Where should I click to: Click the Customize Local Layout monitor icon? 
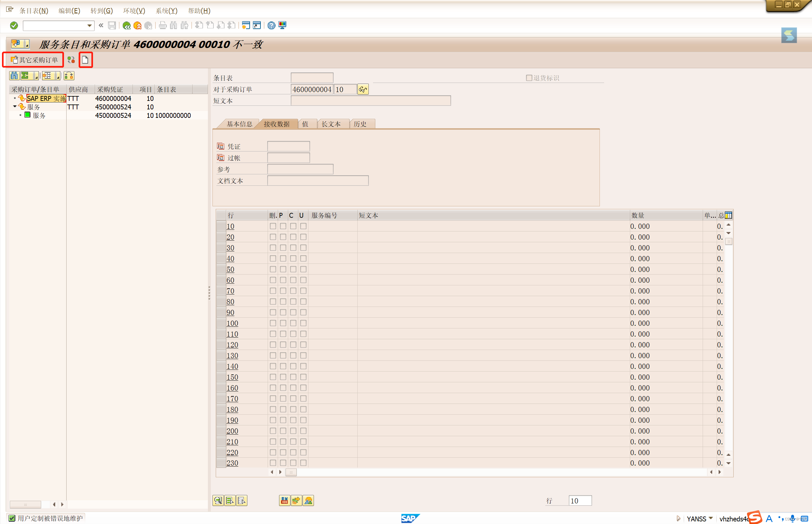click(282, 25)
